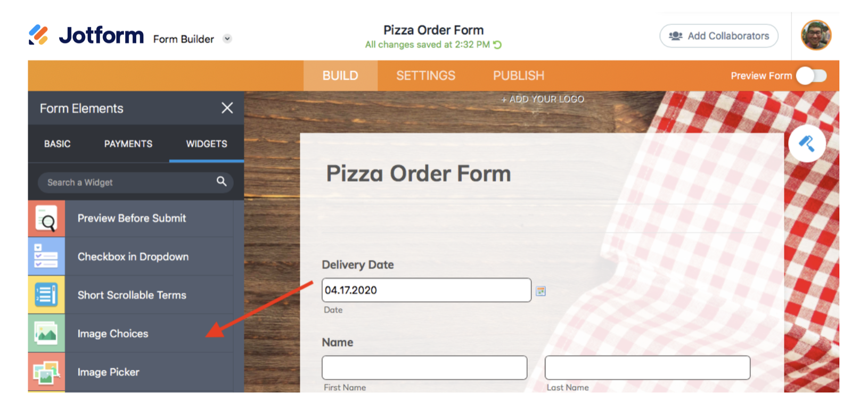Click the revert changes icon

pos(498,45)
